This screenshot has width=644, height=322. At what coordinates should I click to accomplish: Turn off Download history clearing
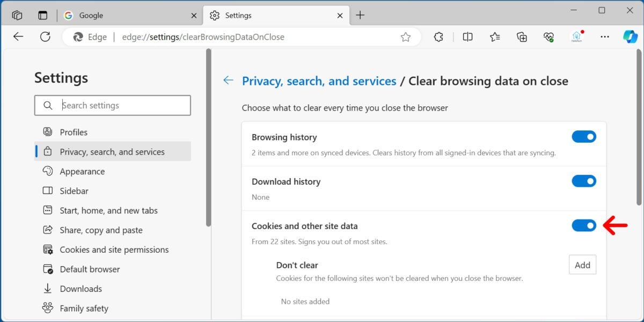584,181
